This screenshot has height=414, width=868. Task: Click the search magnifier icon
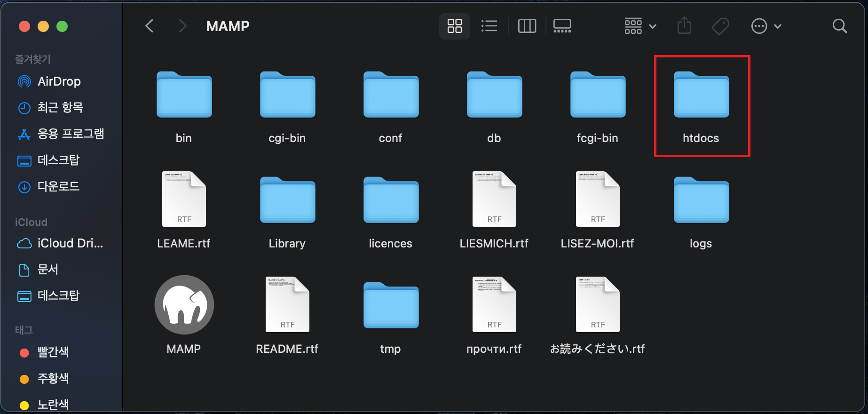pos(840,26)
